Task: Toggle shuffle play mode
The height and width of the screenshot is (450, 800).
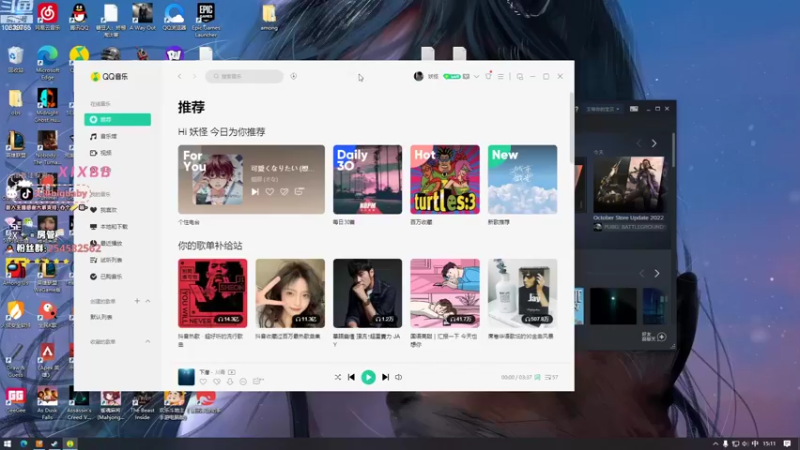Action: (338, 377)
